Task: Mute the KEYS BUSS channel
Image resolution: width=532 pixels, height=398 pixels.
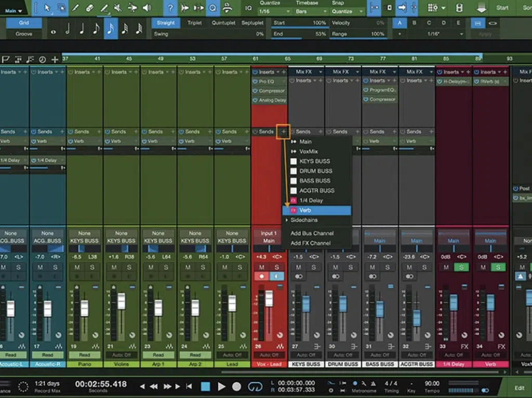Action: pos(299,268)
